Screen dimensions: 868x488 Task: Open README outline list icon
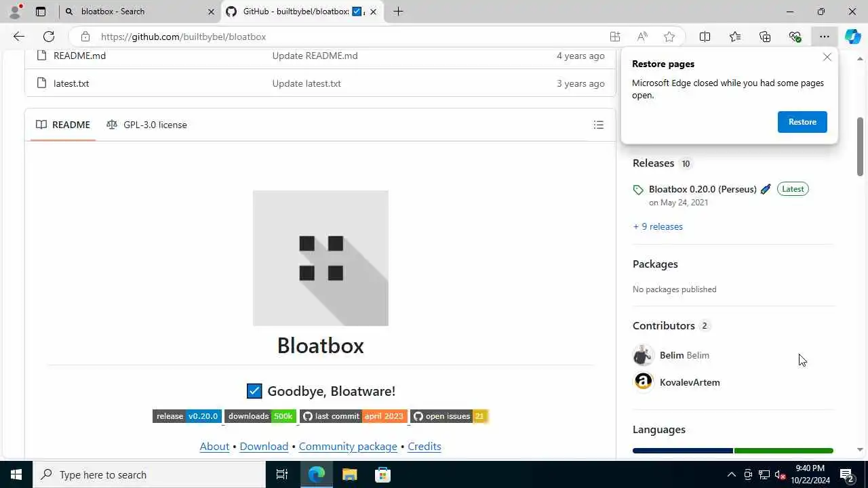(x=598, y=125)
